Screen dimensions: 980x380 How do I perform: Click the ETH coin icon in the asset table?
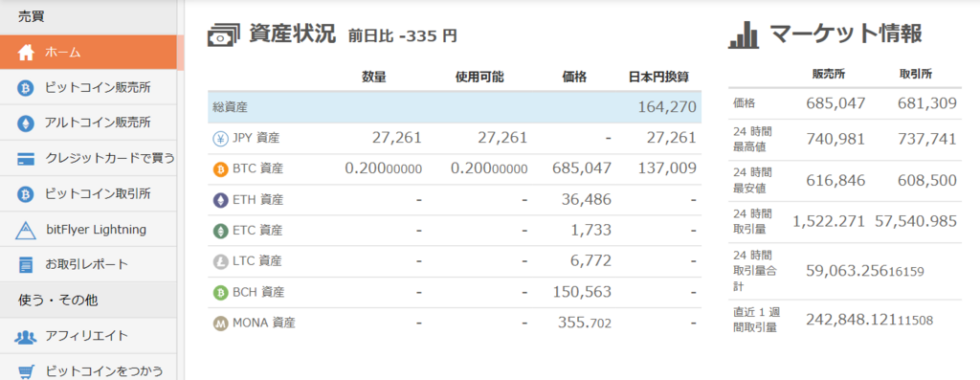point(221,200)
